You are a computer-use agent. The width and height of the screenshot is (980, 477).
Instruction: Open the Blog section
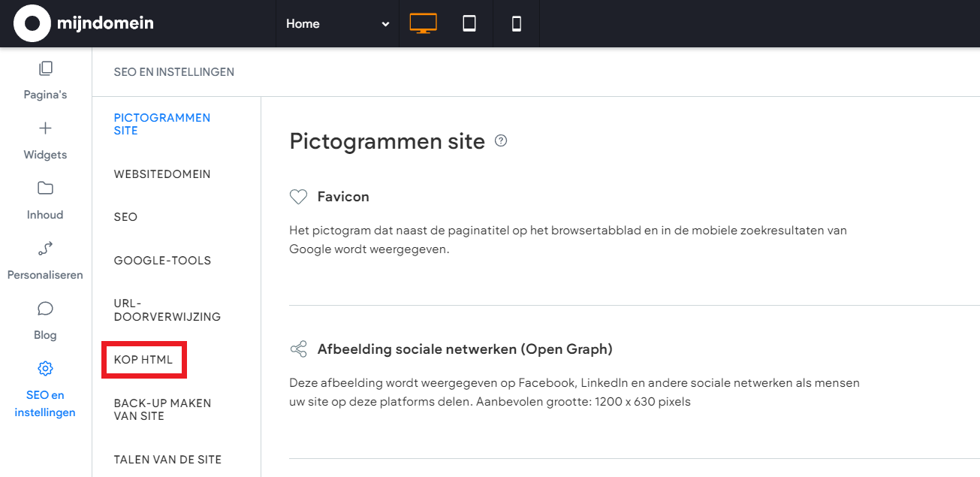click(x=45, y=320)
